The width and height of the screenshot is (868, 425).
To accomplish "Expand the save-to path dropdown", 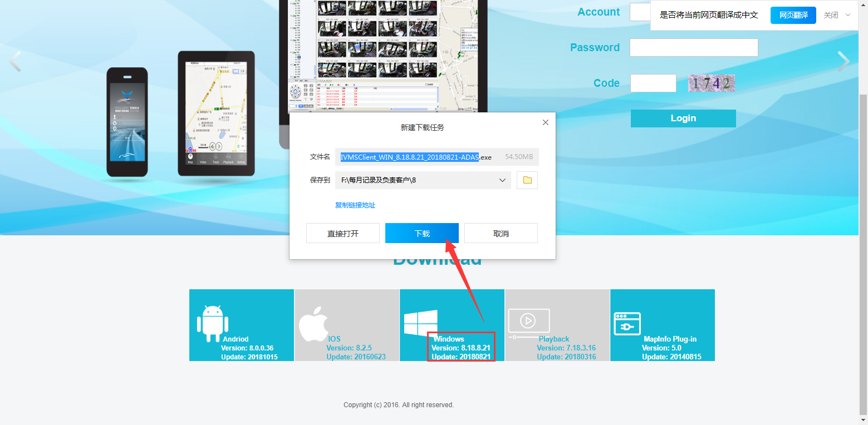I will coord(502,180).
